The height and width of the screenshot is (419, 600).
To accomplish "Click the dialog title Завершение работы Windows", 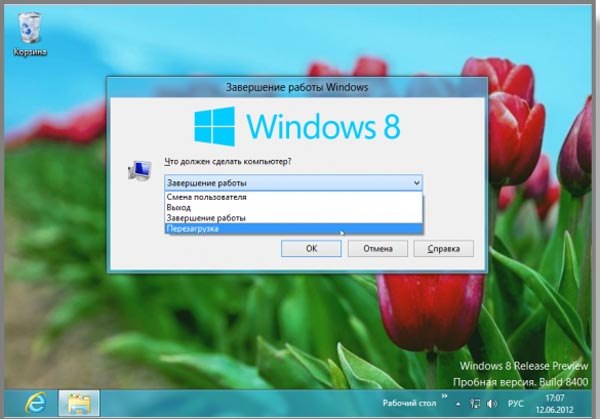I will (x=297, y=87).
